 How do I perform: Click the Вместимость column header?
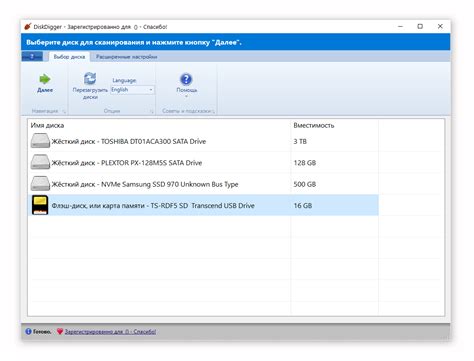pyautogui.click(x=314, y=125)
